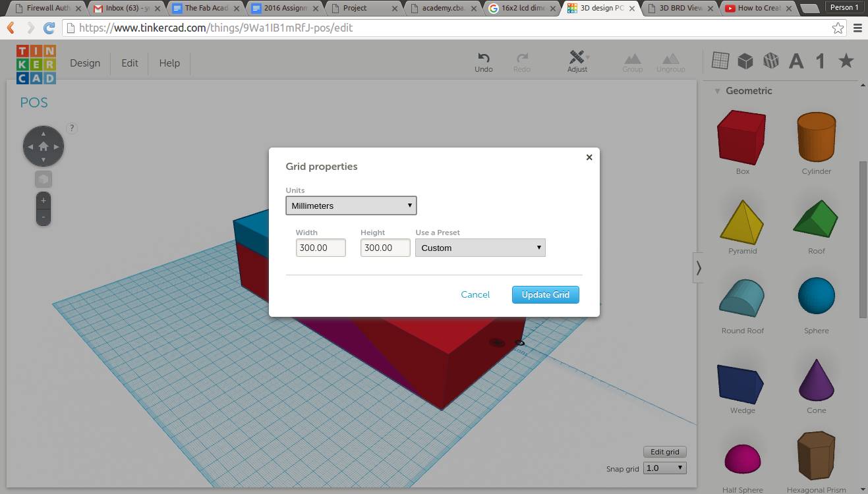The image size is (868, 494).
Task: Reload the page
Action: [49, 28]
